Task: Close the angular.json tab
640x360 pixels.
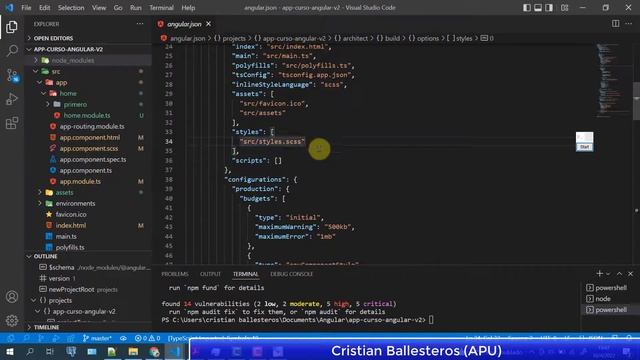Action: coord(209,24)
